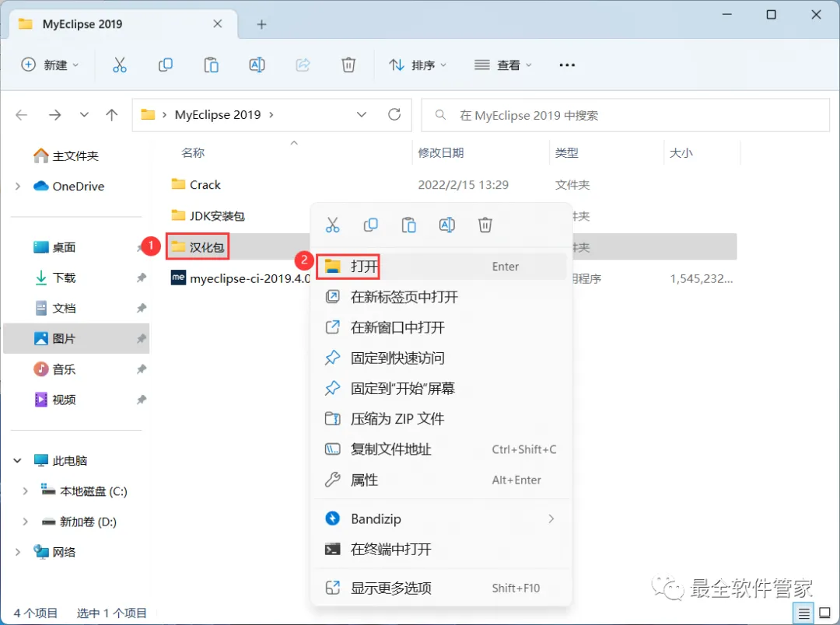Expand the 新加卷 (D:) node
The image size is (840, 625).
[x=25, y=522]
